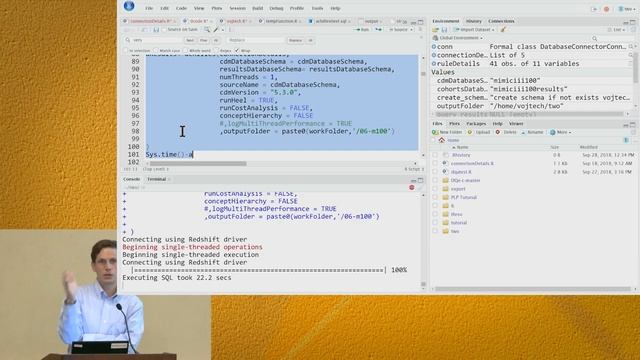Screen dimensions: 640x360
Task: Open the Environment tab
Action: click(x=446, y=21)
